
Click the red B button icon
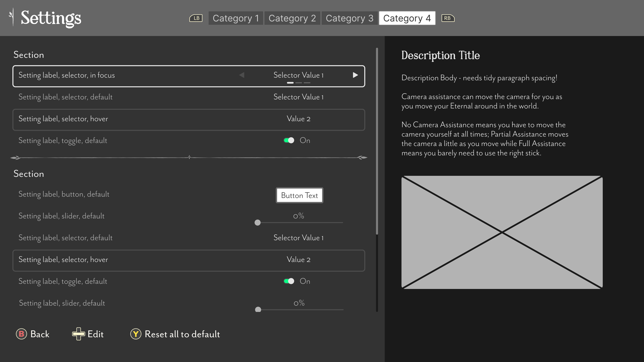tap(21, 334)
